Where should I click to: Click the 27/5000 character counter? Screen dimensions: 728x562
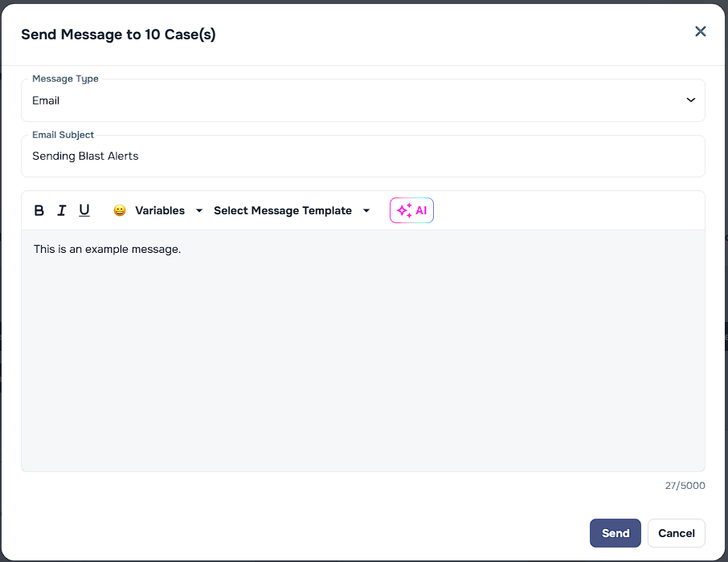point(684,485)
